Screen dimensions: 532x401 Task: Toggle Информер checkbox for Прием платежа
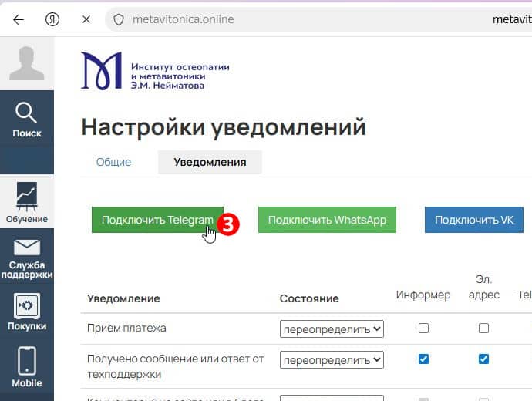423,328
